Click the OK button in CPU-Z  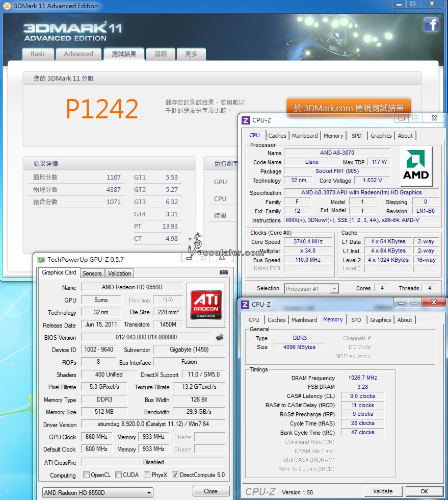coord(424,491)
